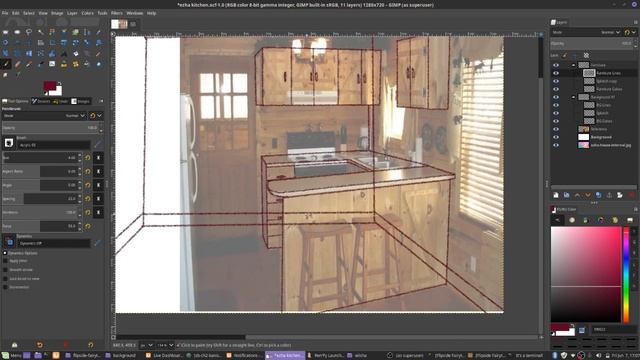Open the zoom level dropdown

pos(165,345)
